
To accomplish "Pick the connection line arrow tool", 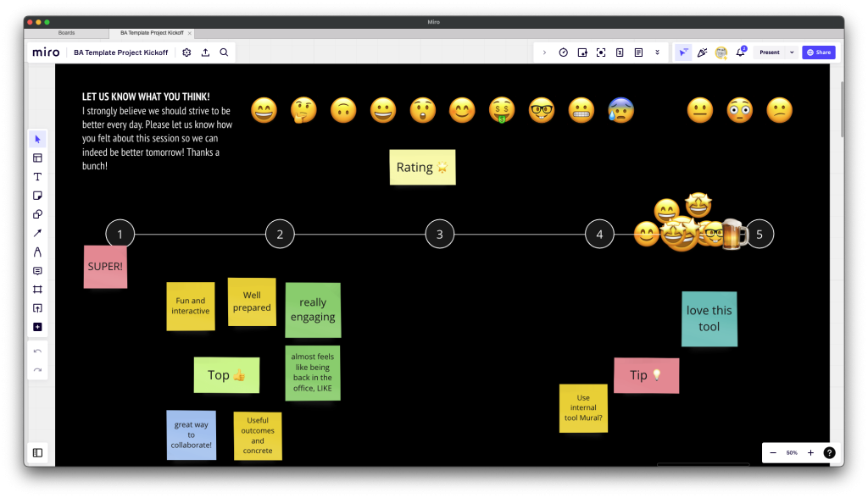I will [x=37, y=233].
